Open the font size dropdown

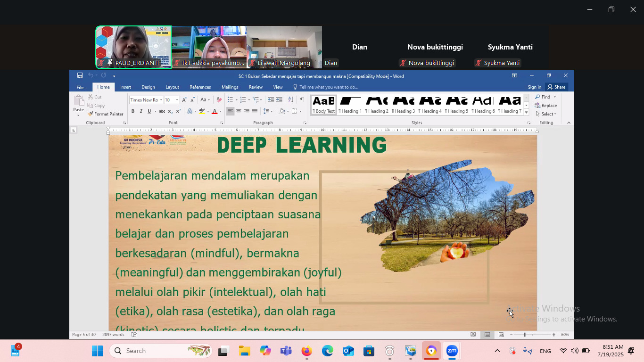point(177,100)
